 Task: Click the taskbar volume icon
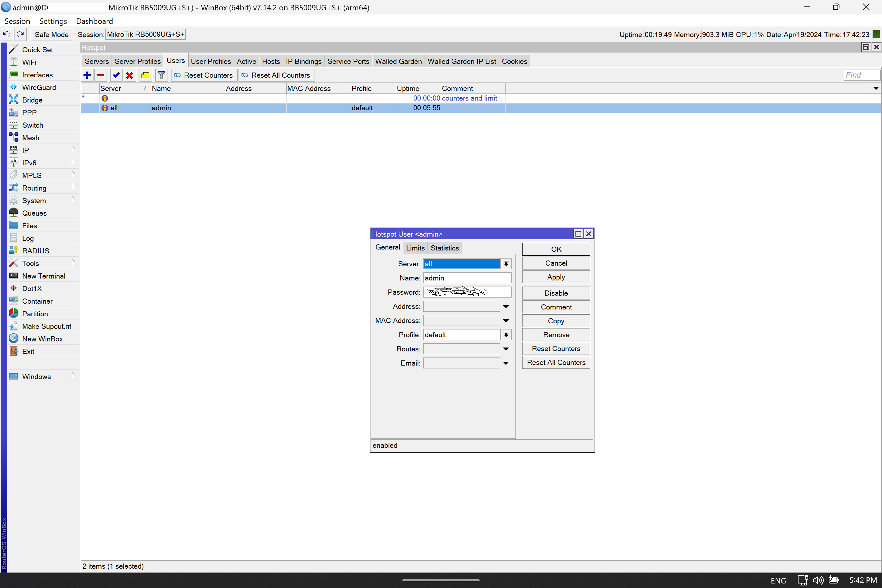coord(818,580)
